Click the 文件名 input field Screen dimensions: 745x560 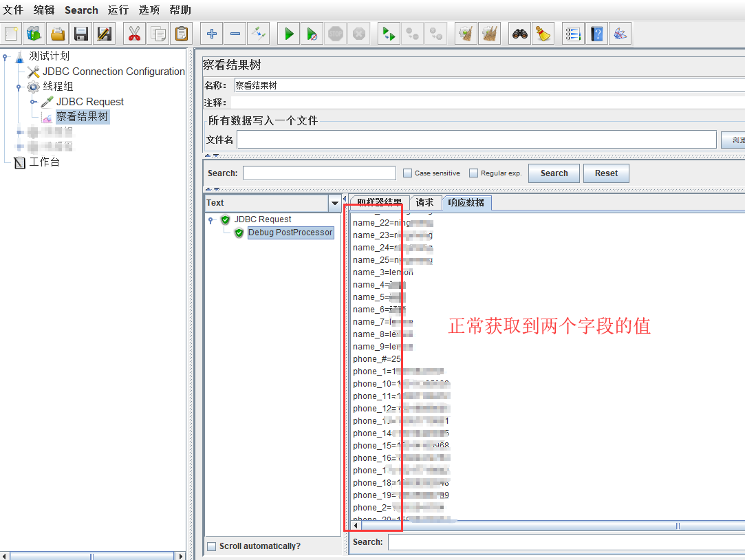tap(476, 140)
